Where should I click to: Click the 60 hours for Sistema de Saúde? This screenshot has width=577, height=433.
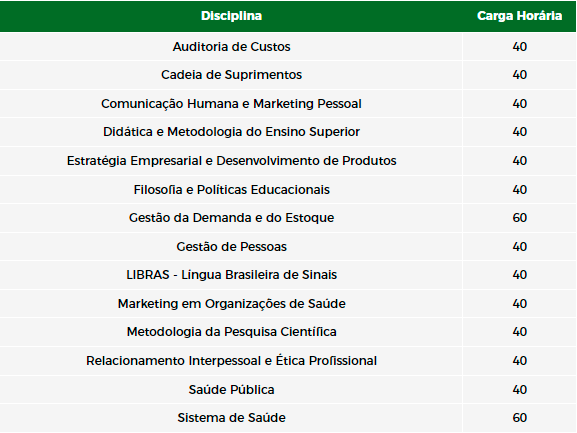[x=520, y=418]
